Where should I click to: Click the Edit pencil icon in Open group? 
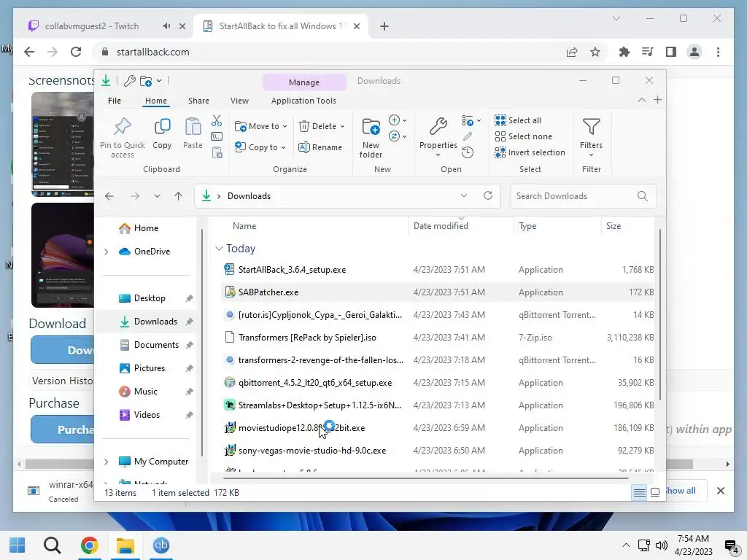(x=468, y=136)
